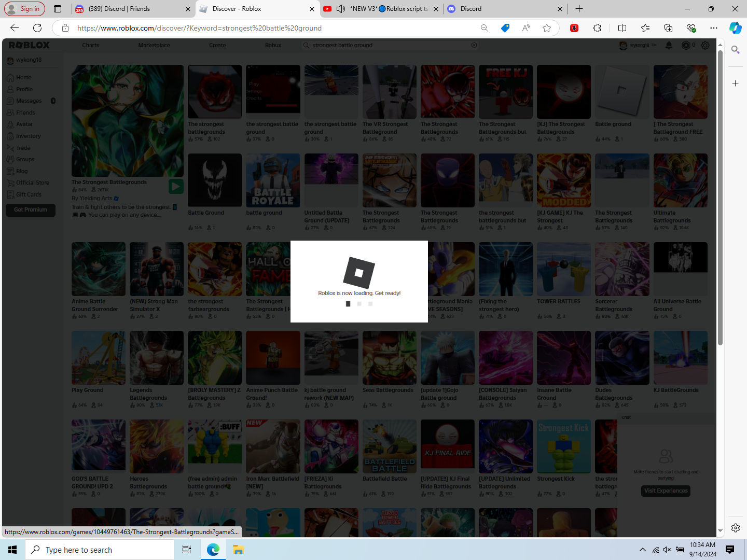Refresh the browser page
This screenshot has height=560, width=747.
tap(37, 28)
